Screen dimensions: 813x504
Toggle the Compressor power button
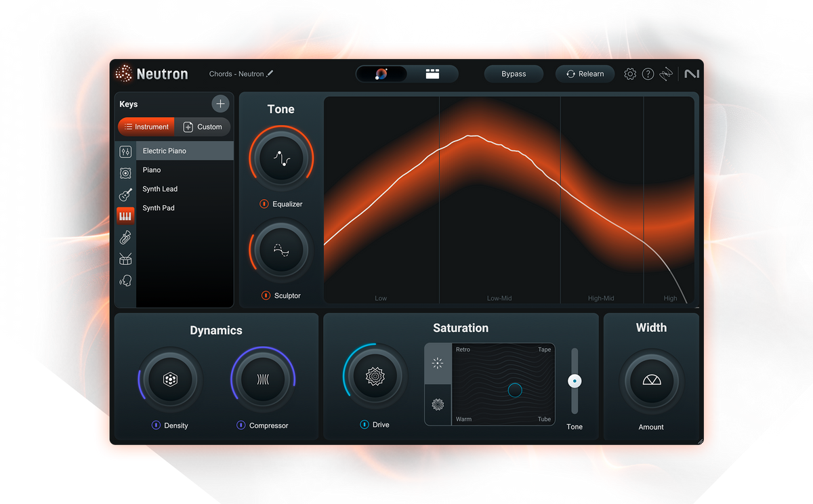coord(241,425)
